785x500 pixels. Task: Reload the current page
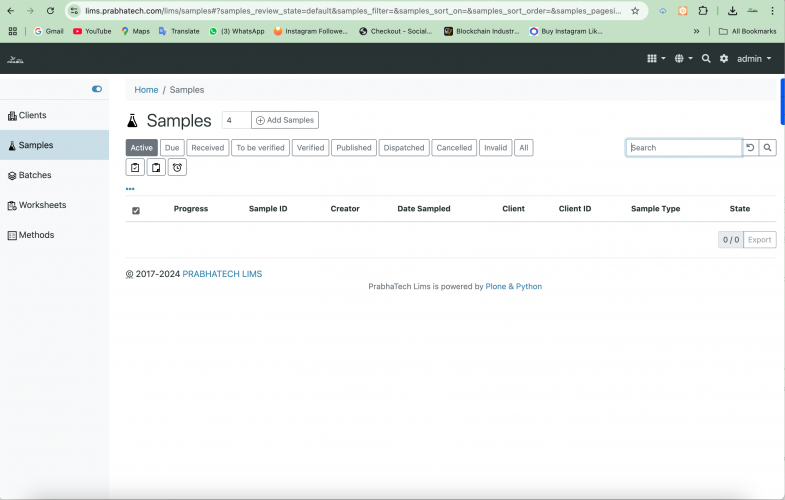pos(50,11)
